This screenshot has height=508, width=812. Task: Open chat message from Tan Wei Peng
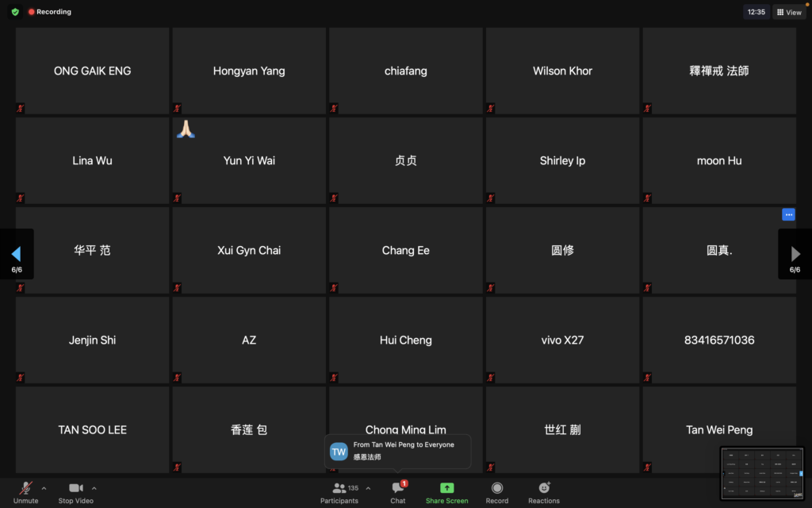398,451
